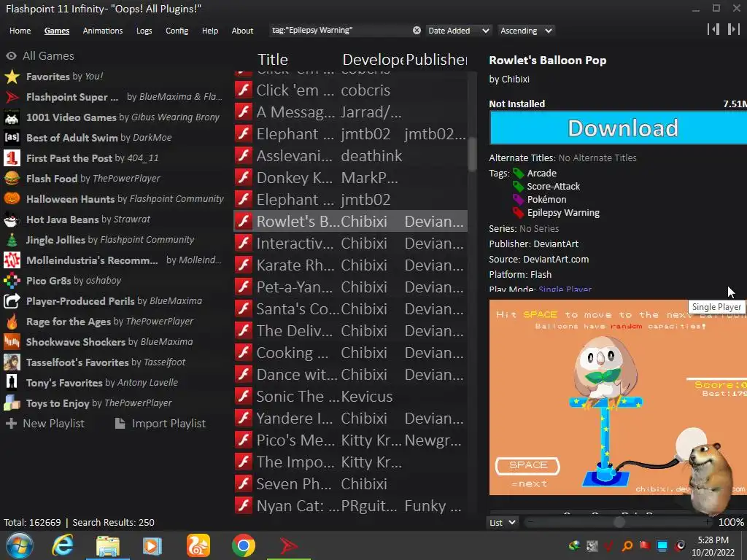
Task: Select Rage for the Ages flame icon
Action: (12, 322)
